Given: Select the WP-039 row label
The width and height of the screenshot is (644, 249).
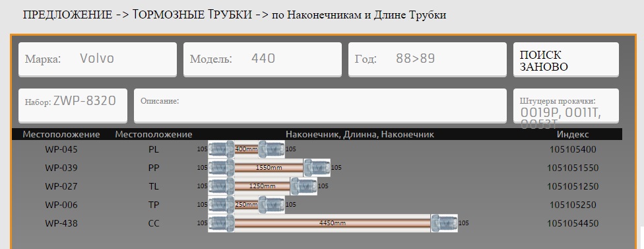Looking at the screenshot, I should point(61,168).
